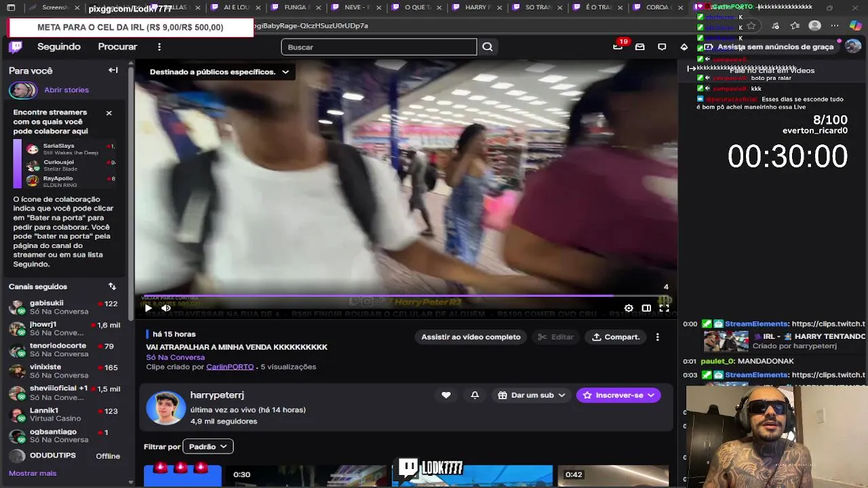Select the Curiousjoi suggested streamer

click(x=71, y=165)
